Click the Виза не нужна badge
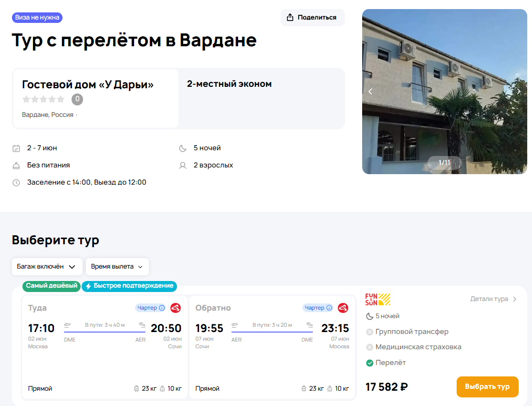The image size is (532, 406). (x=37, y=18)
